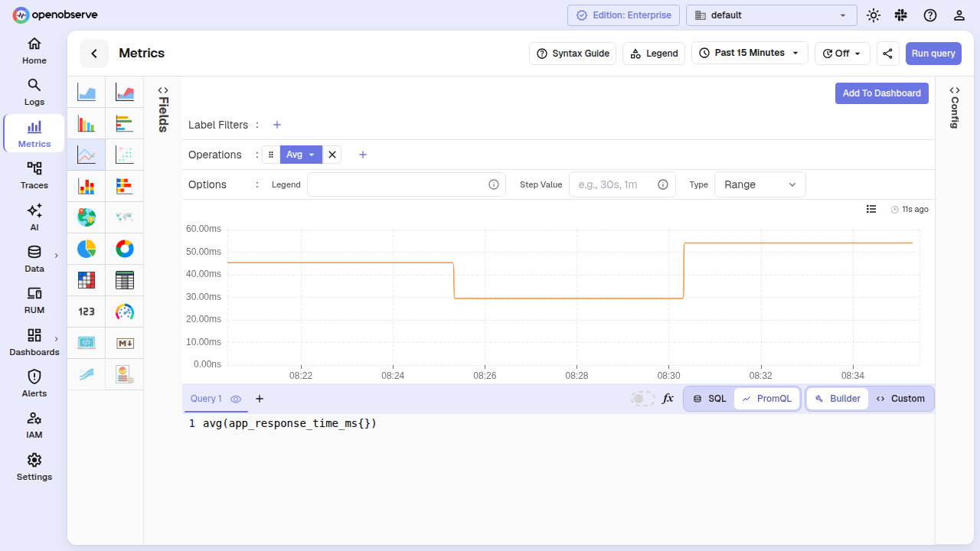Click Add To Dashboard button
Viewport: 980px width, 551px height.
(x=882, y=93)
